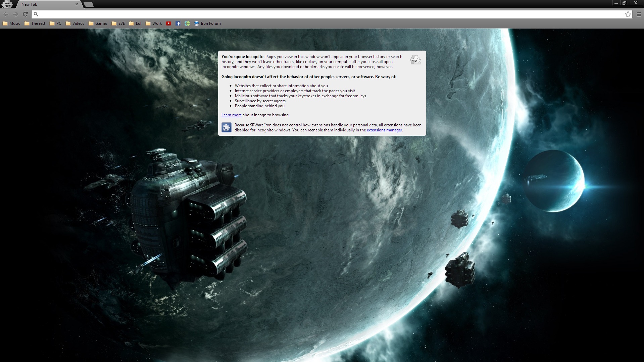This screenshot has width=644, height=362.
Task: Click the incognito icon beside the tab strip
Action: pyautogui.click(x=7, y=4)
